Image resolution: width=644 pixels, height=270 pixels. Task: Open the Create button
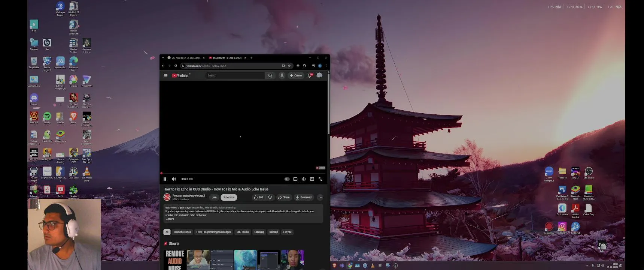[x=296, y=75]
